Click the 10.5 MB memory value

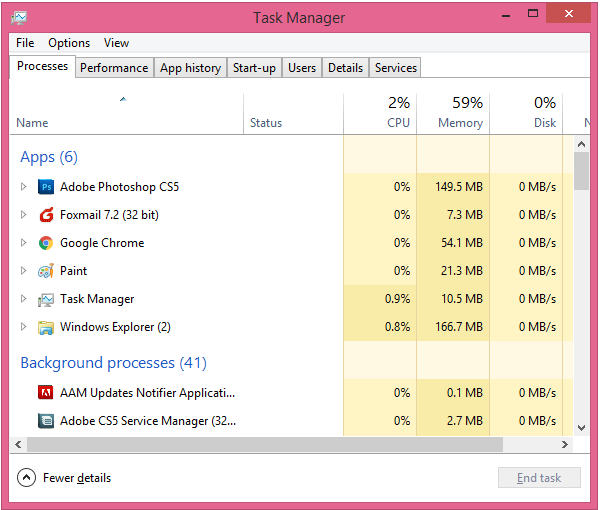pos(462,299)
